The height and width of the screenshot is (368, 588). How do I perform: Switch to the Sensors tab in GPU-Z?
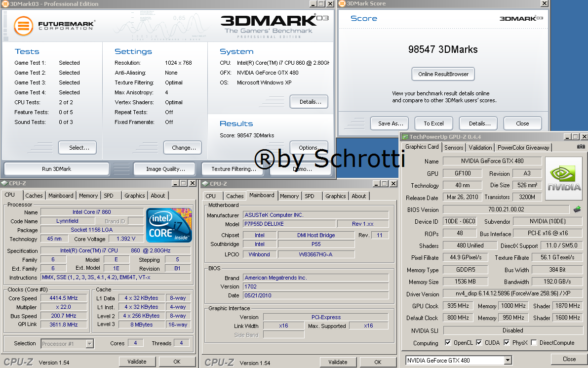[x=454, y=148]
